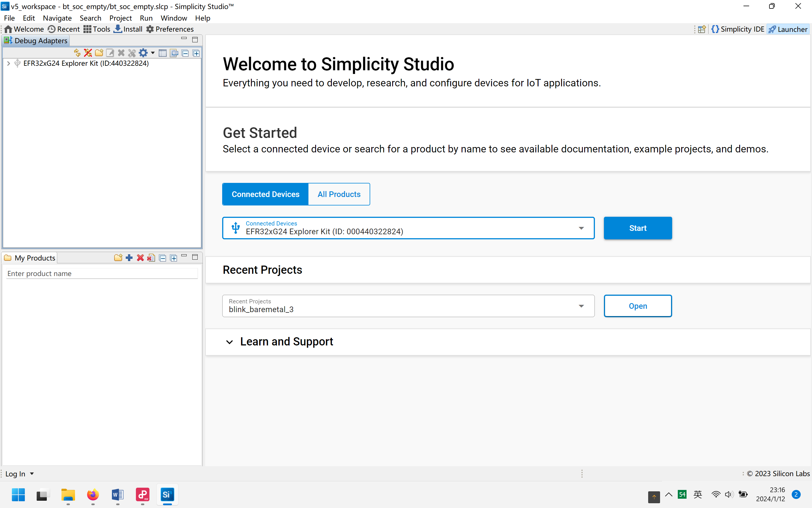Expand the Learn and Support section
The height and width of the screenshot is (508, 812).
tap(229, 342)
